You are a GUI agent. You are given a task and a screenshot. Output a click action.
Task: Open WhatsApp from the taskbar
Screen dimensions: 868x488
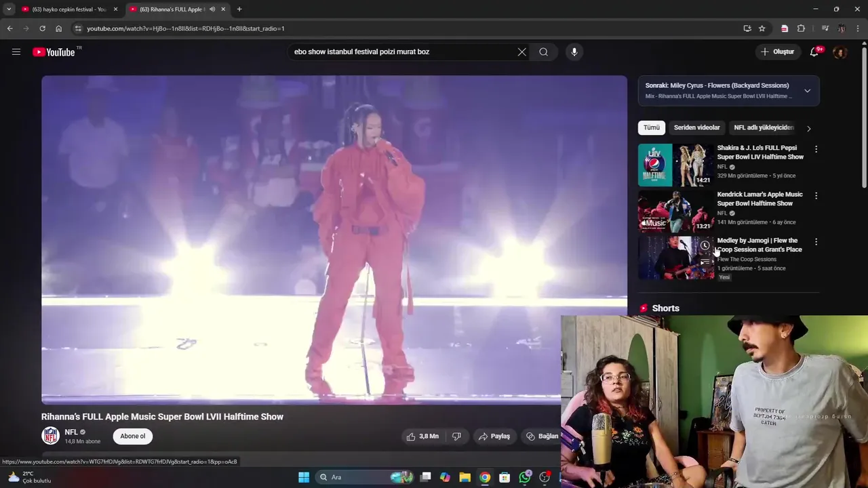click(x=525, y=477)
